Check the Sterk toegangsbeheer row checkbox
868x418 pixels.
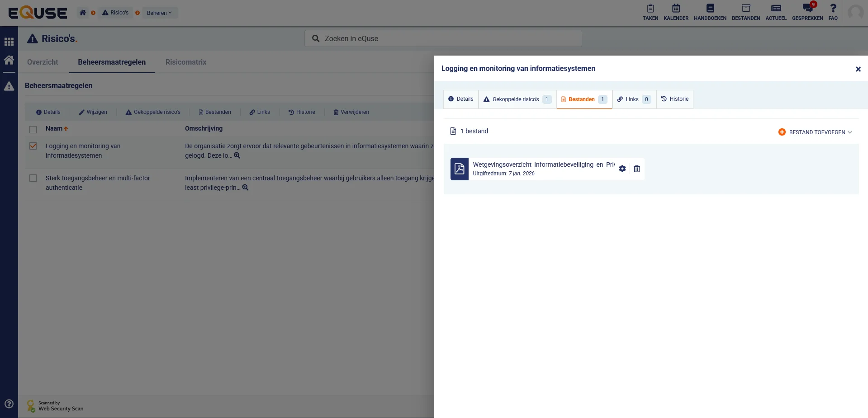tap(33, 178)
